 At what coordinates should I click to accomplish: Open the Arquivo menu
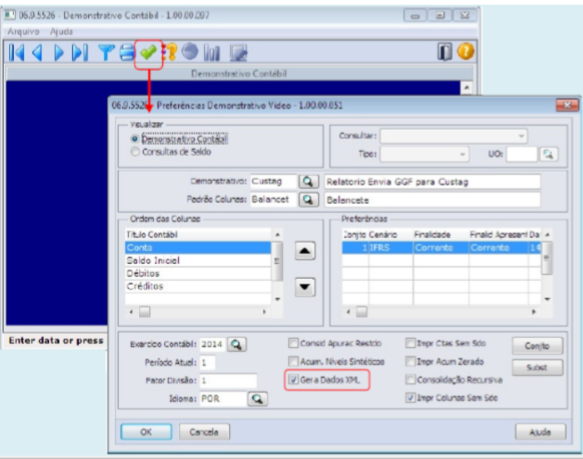pyautogui.click(x=23, y=32)
